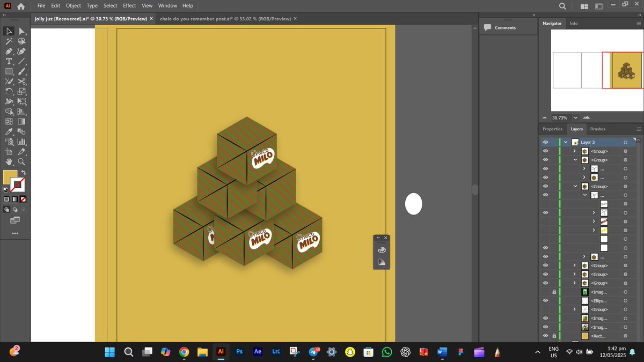Select the Rectangle tool
The height and width of the screenshot is (362, 644).
(9, 71)
